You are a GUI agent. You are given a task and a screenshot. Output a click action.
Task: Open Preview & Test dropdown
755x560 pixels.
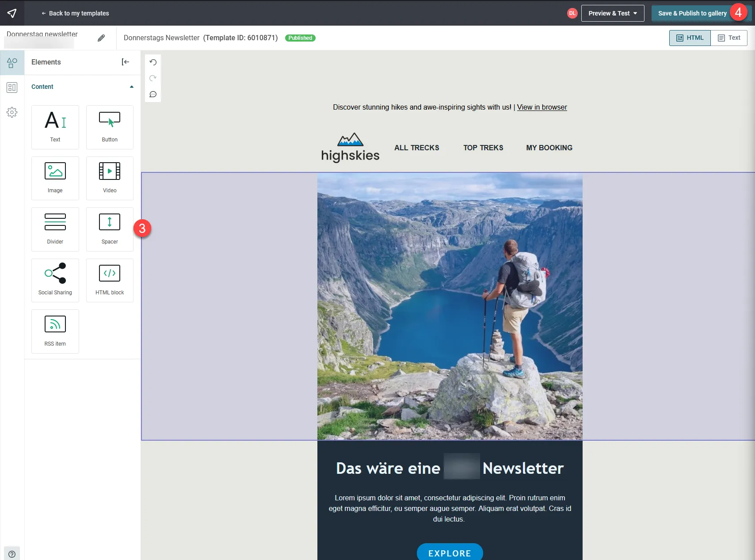(x=613, y=13)
